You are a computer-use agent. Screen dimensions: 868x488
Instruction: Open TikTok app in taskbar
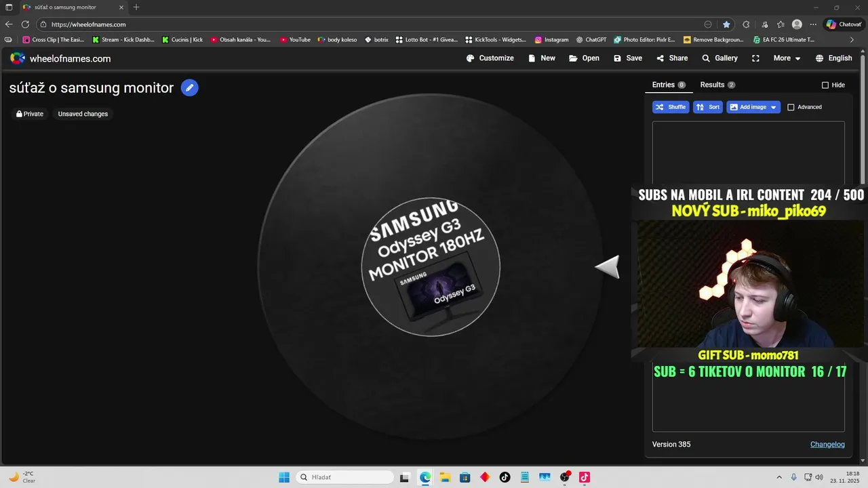pyautogui.click(x=505, y=477)
